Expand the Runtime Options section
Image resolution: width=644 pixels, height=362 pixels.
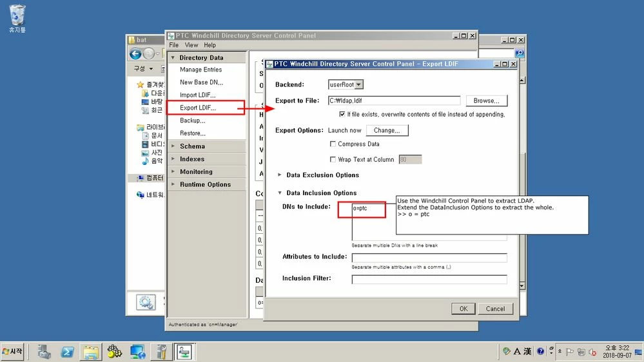pos(173,184)
